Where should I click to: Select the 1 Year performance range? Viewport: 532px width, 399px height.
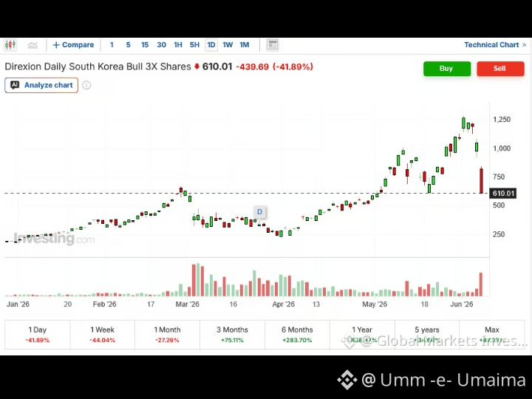click(x=362, y=335)
